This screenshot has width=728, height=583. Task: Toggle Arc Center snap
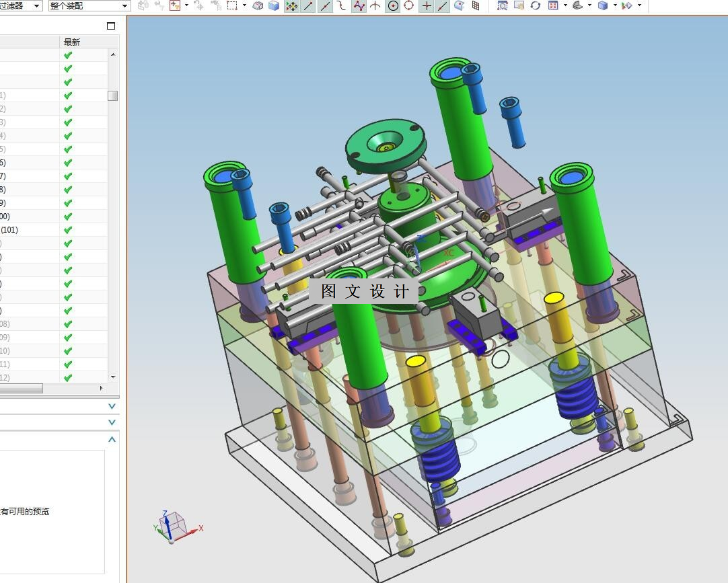(x=393, y=5)
